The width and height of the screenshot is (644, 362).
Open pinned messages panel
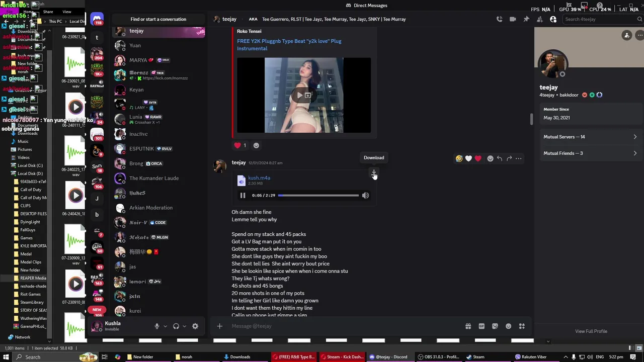(526, 19)
